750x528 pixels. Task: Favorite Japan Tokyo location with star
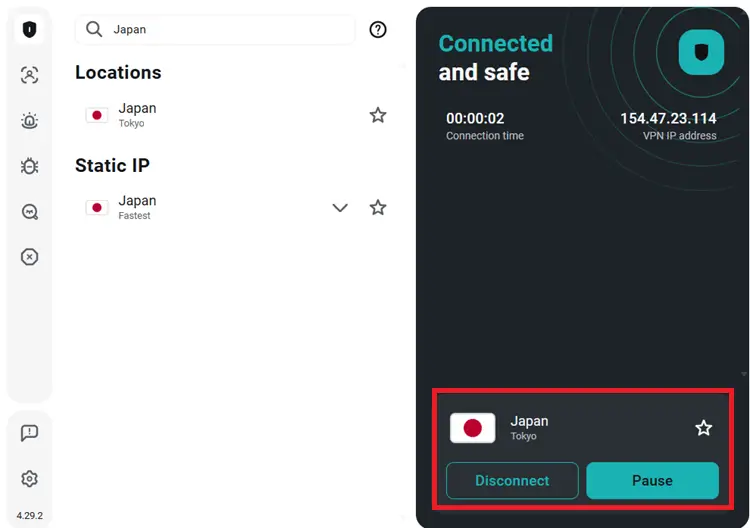click(x=378, y=115)
